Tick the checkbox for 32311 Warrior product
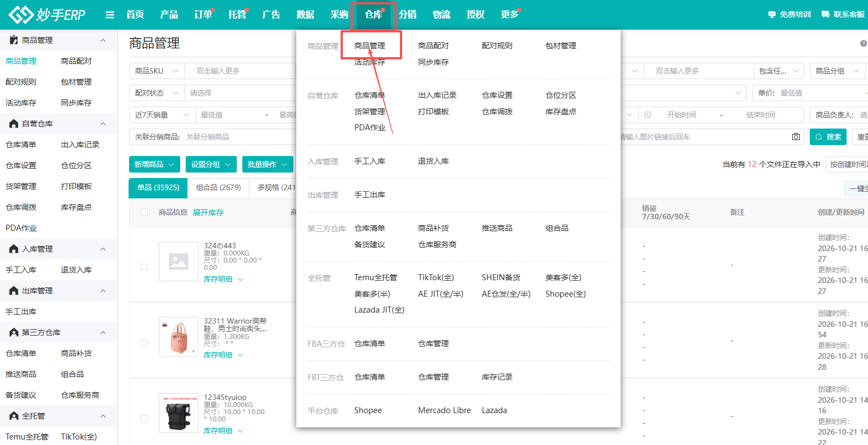 (x=144, y=343)
